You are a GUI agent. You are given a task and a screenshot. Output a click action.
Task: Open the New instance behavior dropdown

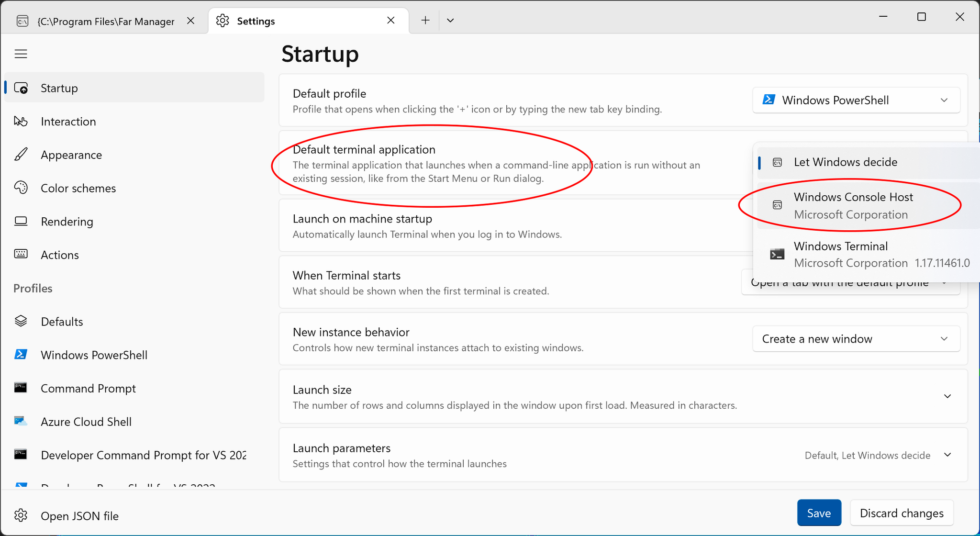pyautogui.click(x=857, y=339)
